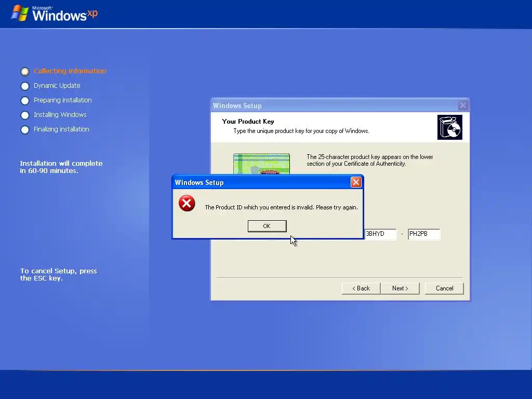
Task: Click the 'Installation will complete in 60-90 minutes' text
Action: click(61, 167)
